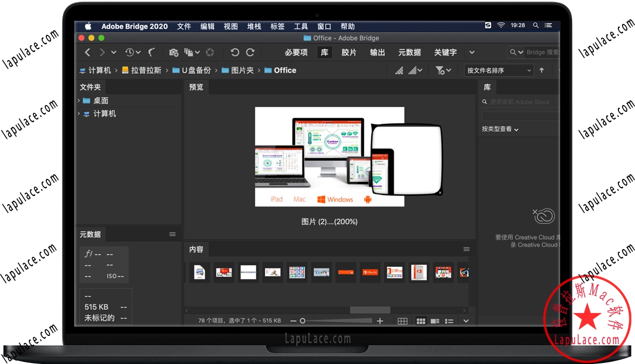Select the first document thumbnail in Content panel

200,272
